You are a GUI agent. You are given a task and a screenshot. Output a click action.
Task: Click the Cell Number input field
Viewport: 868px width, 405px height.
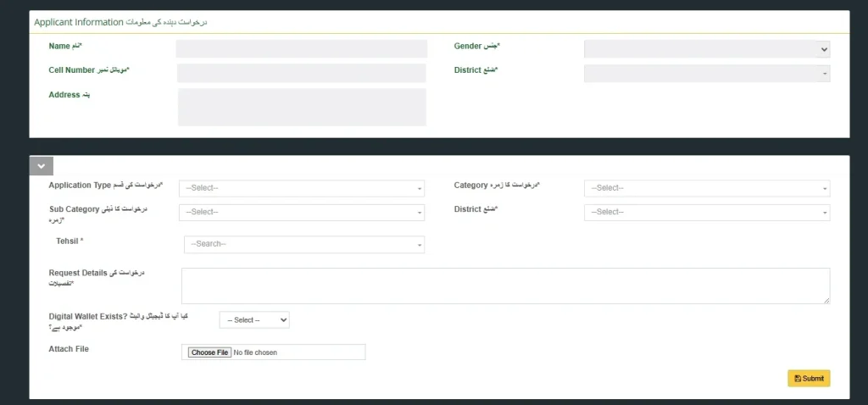click(x=301, y=74)
